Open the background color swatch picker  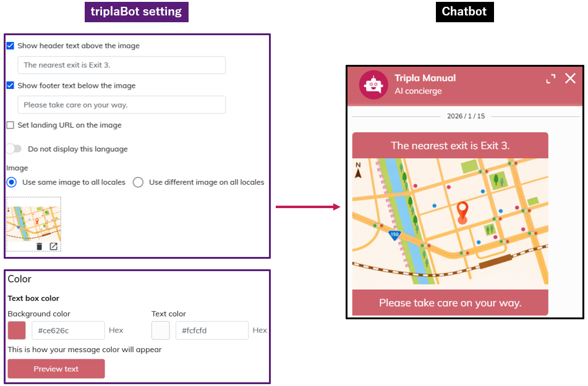click(x=17, y=330)
